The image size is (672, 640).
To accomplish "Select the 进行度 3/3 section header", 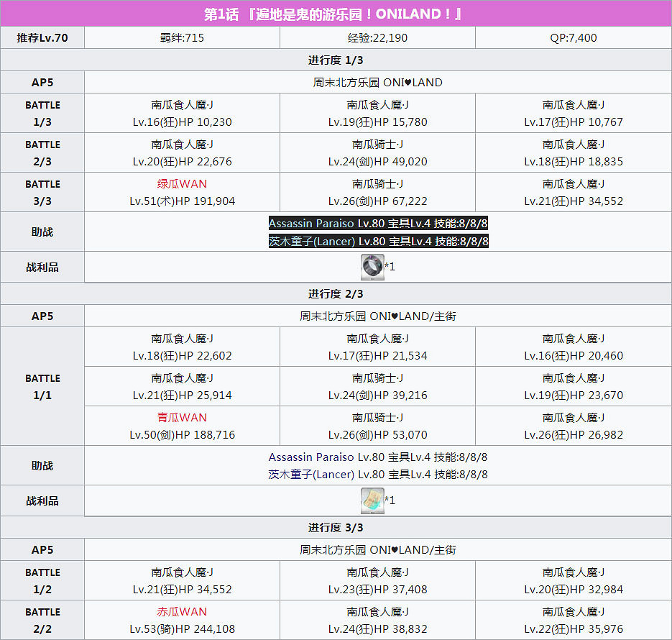I will tap(336, 527).
